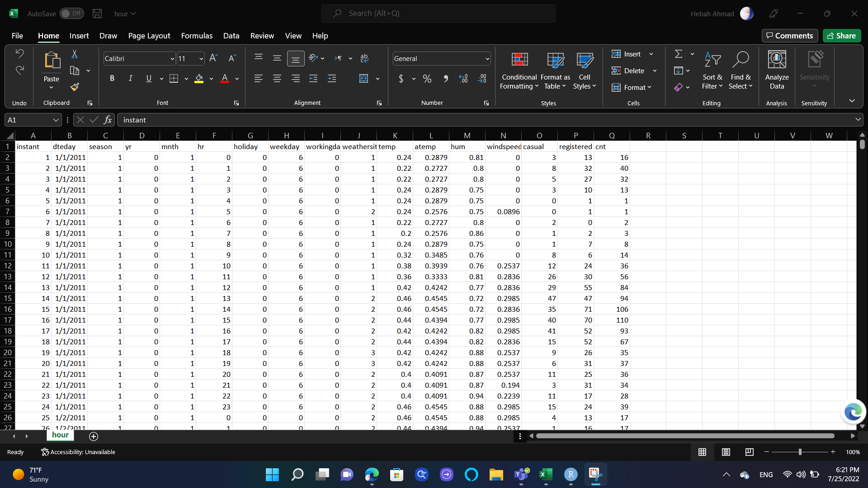Screen dimensions: 868x488
Task: Click Increase Decimal icon
Action: click(x=463, y=79)
